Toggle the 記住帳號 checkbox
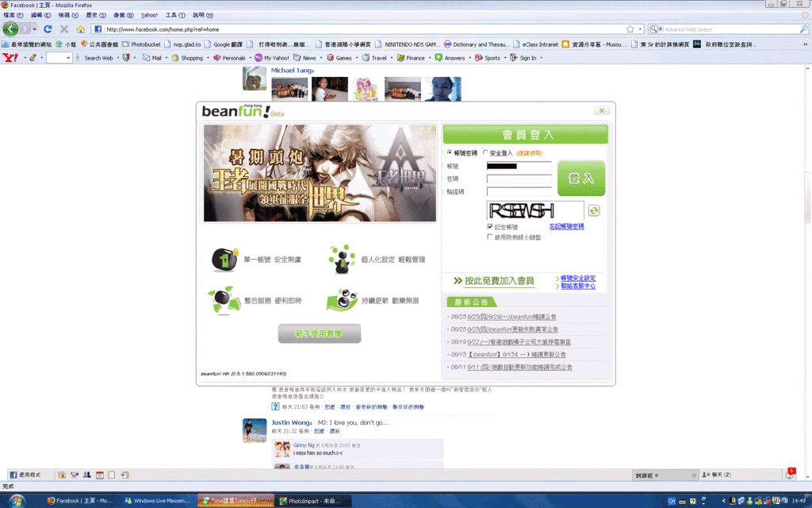Image resolution: width=812 pixels, height=508 pixels. pos(490,226)
